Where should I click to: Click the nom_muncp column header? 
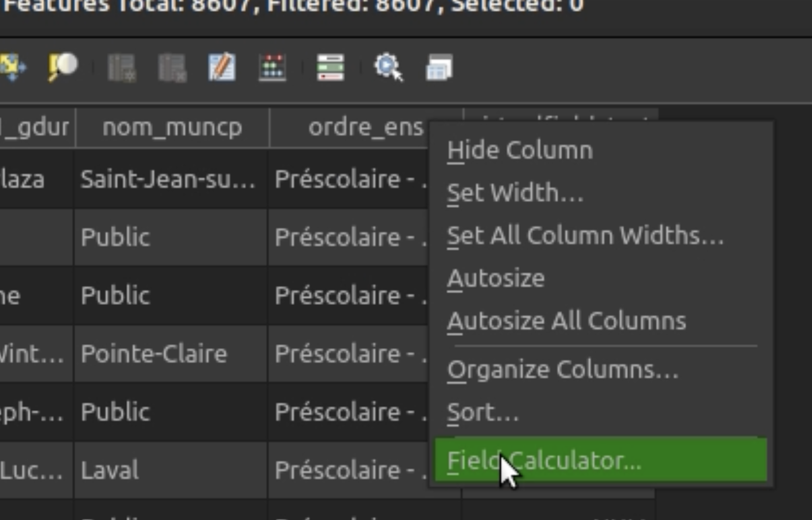click(x=172, y=128)
